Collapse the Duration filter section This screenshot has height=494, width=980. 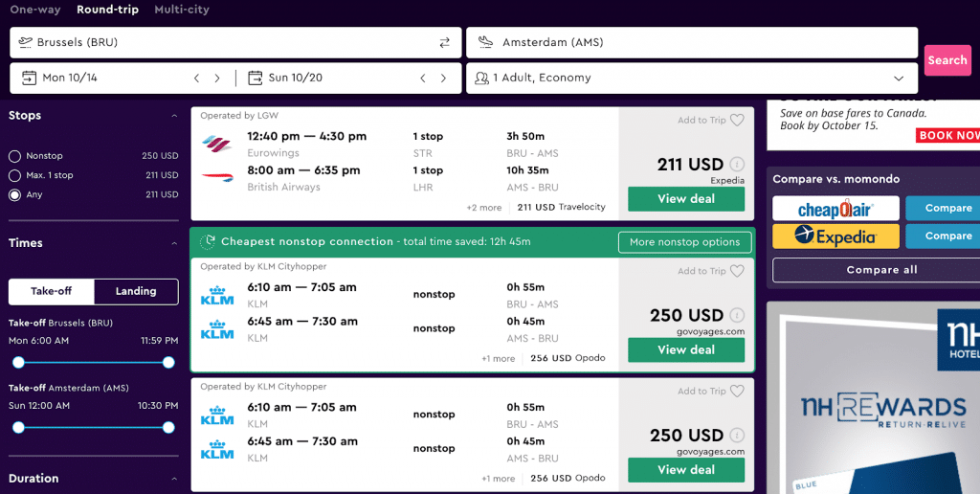pos(174,479)
